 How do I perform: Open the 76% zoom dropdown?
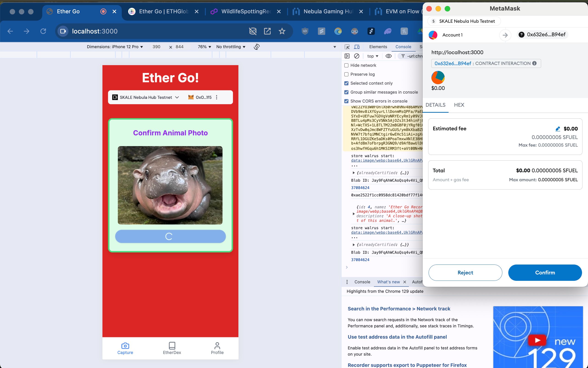(x=204, y=47)
